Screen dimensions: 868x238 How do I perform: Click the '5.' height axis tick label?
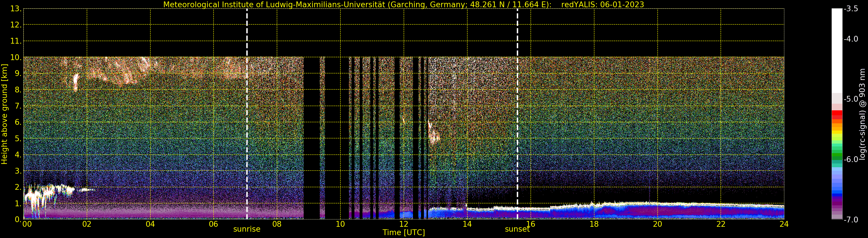[18, 138]
